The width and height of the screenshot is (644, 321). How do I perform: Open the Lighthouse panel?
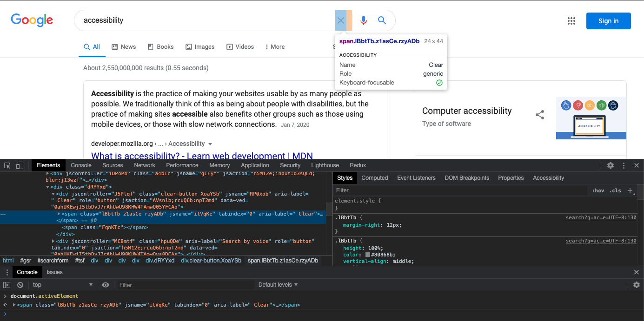click(x=325, y=165)
